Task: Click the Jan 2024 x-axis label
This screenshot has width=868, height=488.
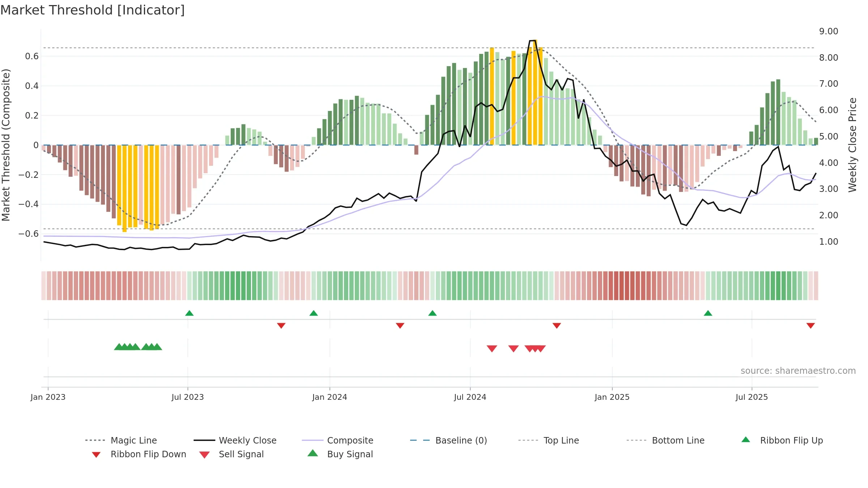Action: (x=330, y=397)
